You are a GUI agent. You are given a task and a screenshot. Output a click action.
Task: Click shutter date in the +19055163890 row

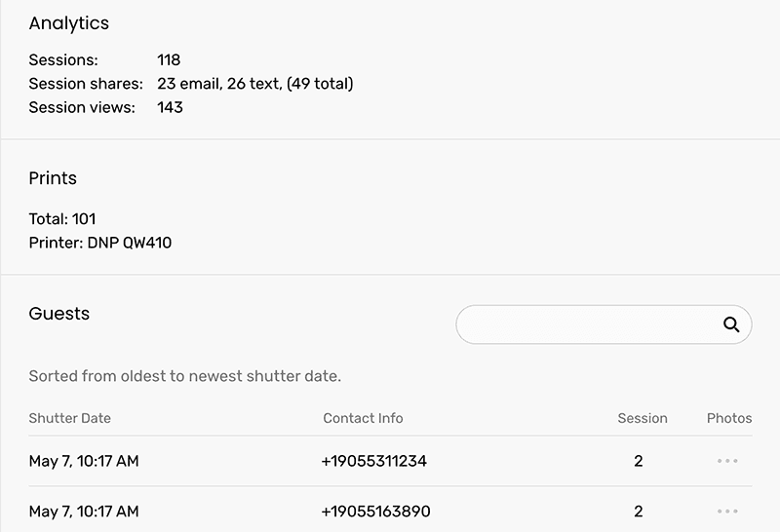coord(84,512)
